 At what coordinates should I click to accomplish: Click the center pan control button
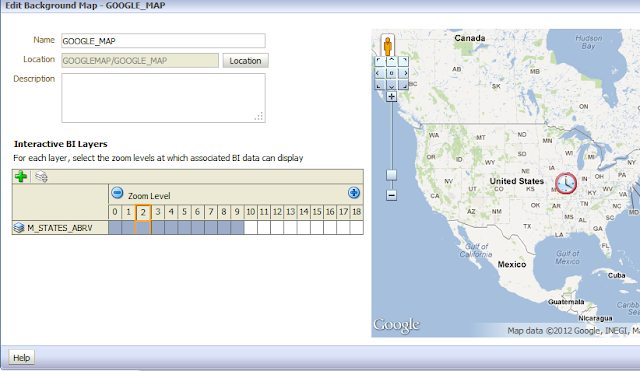pyautogui.click(x=391, y=73)
